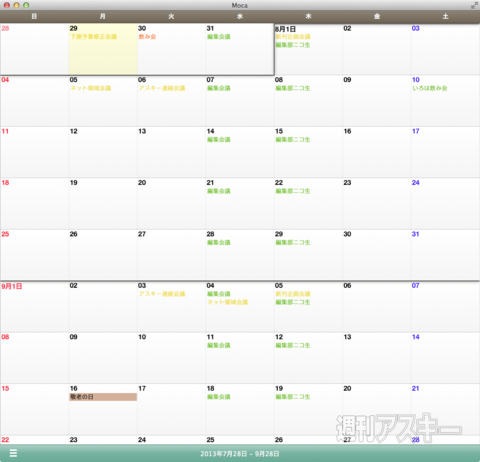Select Saturday August 31 date number
This screenshot has width=480, height=462.
coord(416,234)
